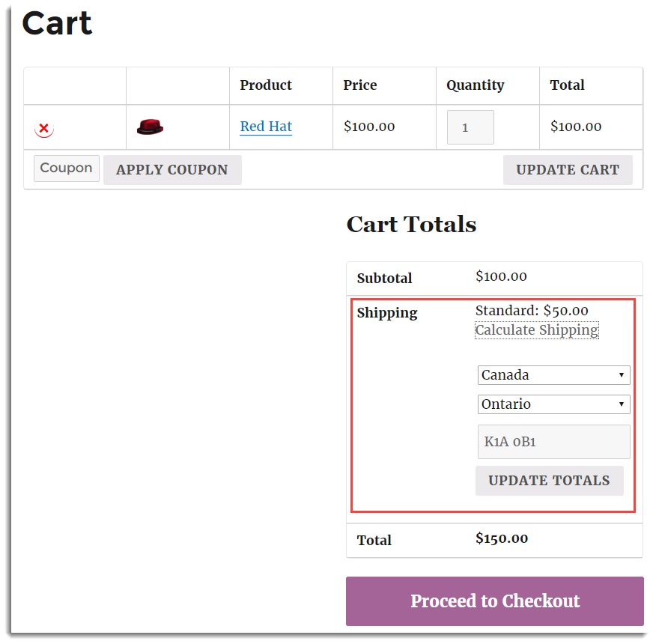Open the Ontario province dropdown
This screenshot has width=653, height=644.
click(x=553, y=404)
